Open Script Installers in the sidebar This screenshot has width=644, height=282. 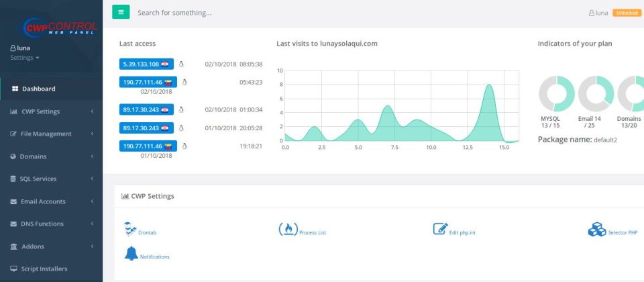point(44,269)
